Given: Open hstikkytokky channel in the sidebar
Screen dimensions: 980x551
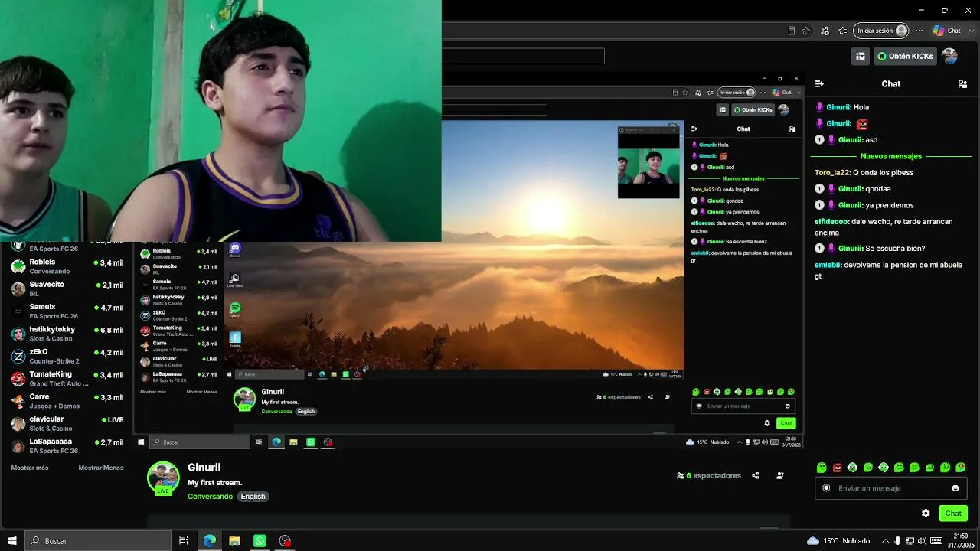Looking at the screenshot, I should tap(67, 334).
